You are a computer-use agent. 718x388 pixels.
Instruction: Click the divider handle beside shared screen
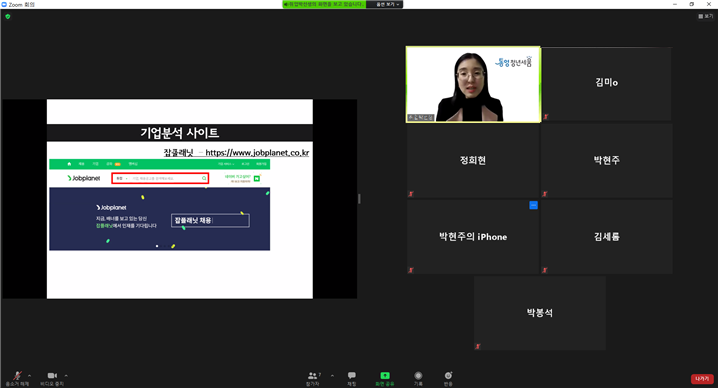click(359, 199)
